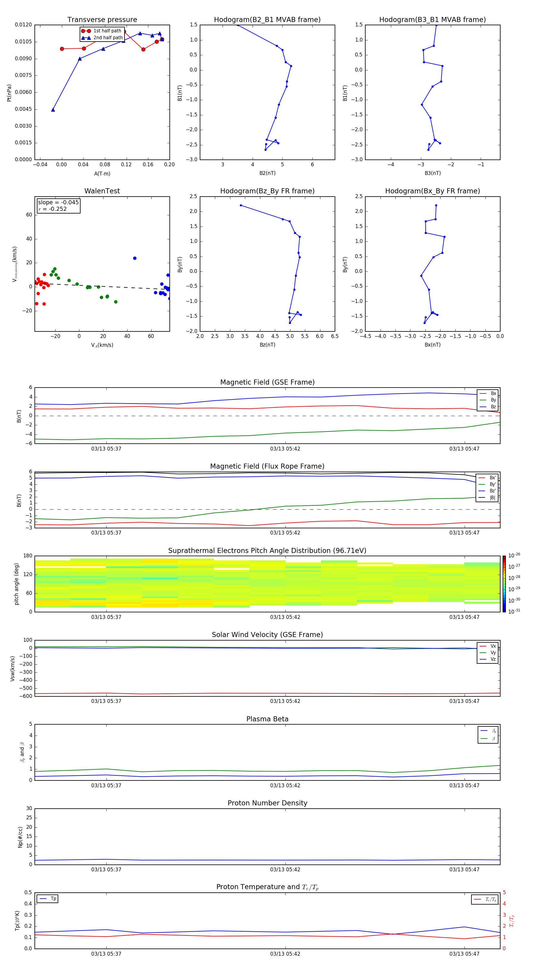Click the 'Tp' legend box in temperature plot

[x=47, y=899]
